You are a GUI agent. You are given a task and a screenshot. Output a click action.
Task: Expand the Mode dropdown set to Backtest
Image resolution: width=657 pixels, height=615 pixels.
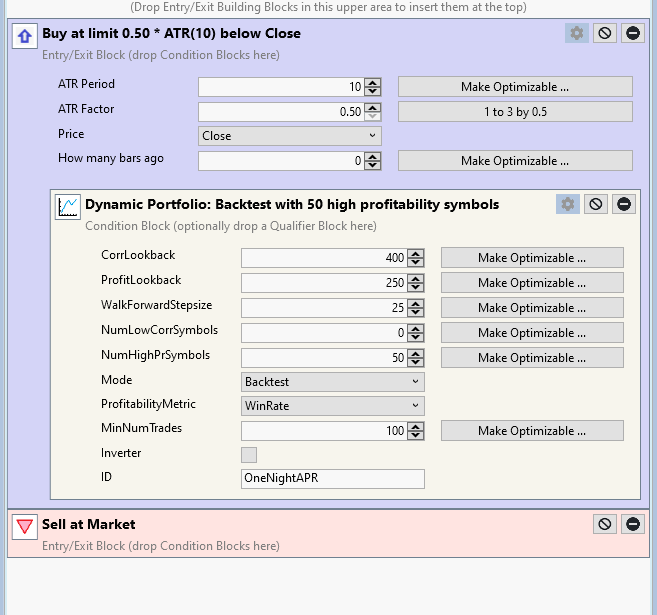point(333,382)
